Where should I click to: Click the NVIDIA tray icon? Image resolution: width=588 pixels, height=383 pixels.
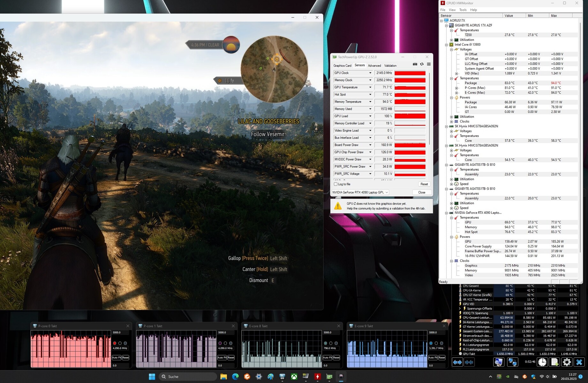(x=508, y=377)
